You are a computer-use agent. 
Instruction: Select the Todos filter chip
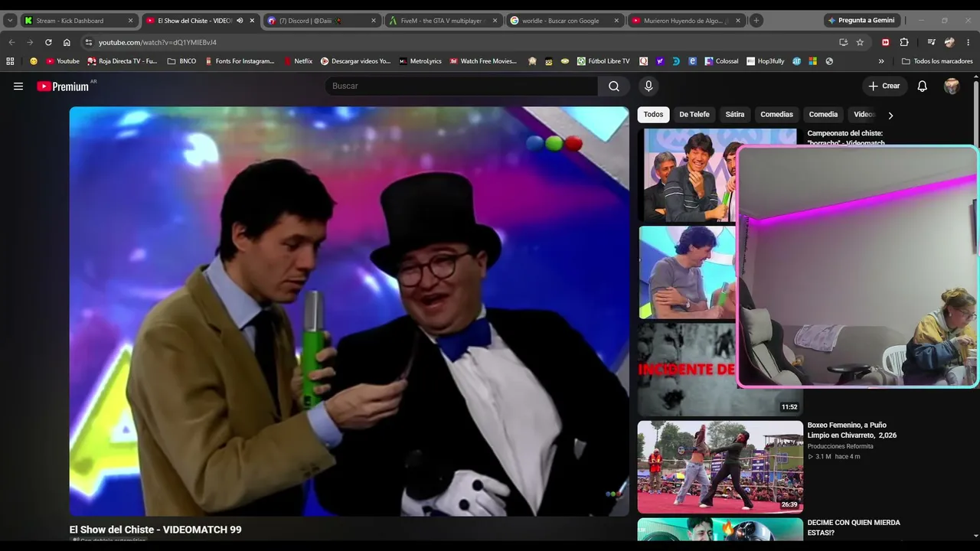[x=653, y=115]
